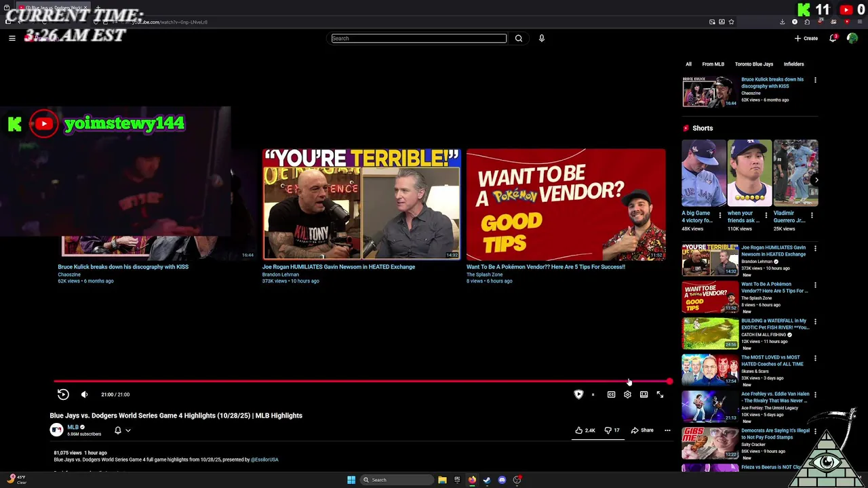This screenshot has height=488, width=868.
Task: Open sidebar Ace Frehley vs. Eddie Van Halen title
Action: (775, 397)
